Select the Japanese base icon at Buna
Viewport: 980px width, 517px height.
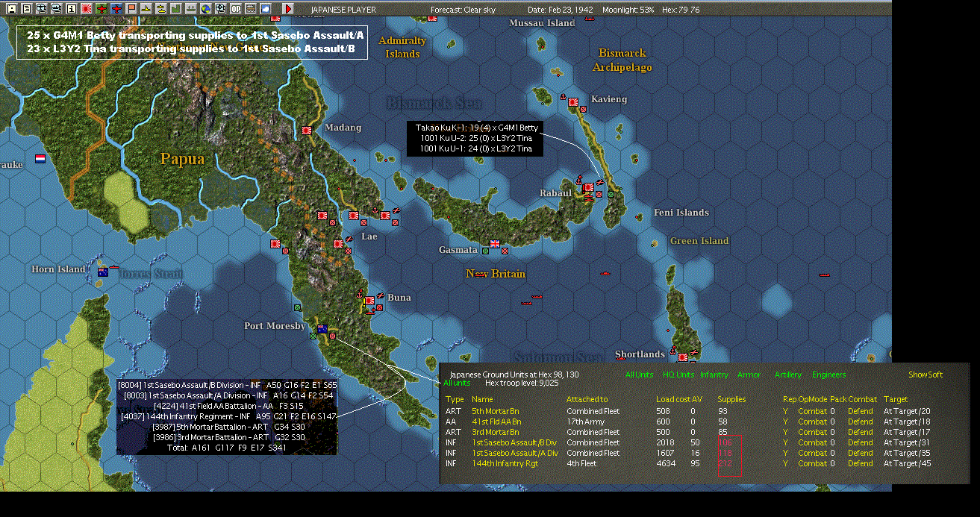(x=369, y=301)
